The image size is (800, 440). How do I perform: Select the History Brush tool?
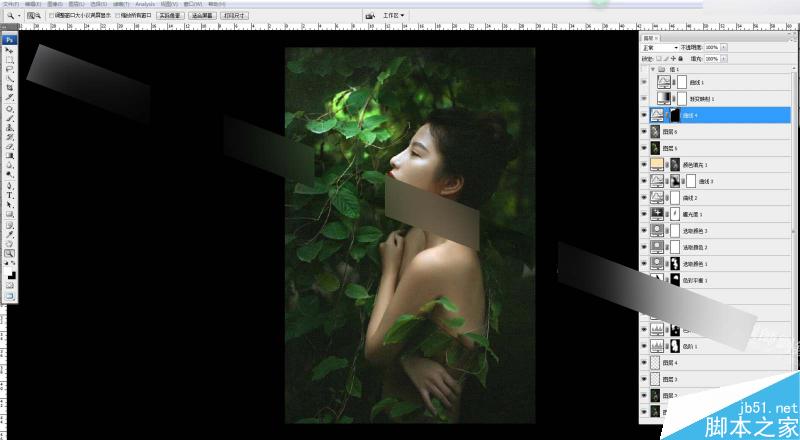(9, 137)
